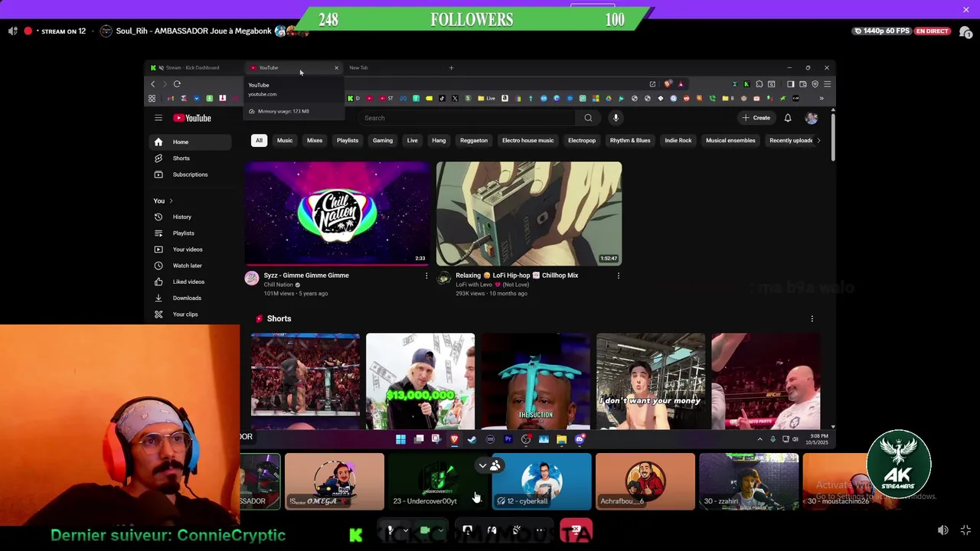Screen dimensions: 980x551
Task: Open Windows Start button in taskbar
Action: (x=400, y=439)
